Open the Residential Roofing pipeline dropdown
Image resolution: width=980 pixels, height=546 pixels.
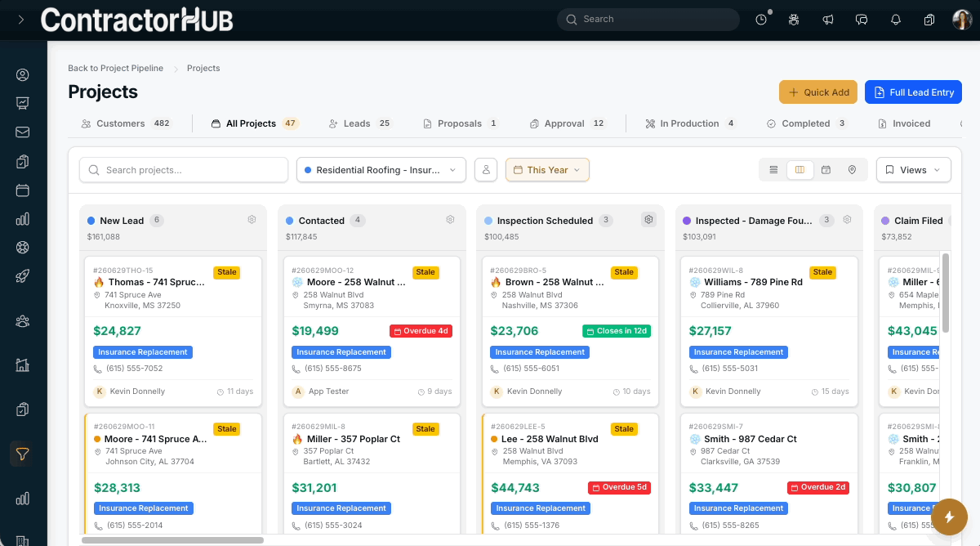coord(381,170)
